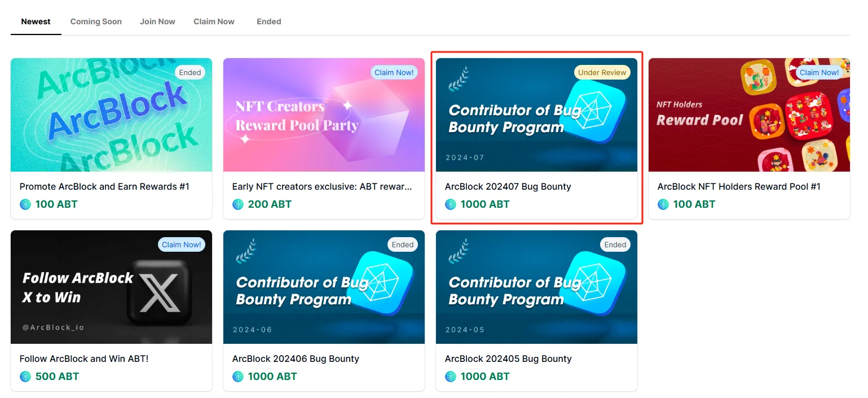Click 1000 ABT reward on 202406 card

272,377
